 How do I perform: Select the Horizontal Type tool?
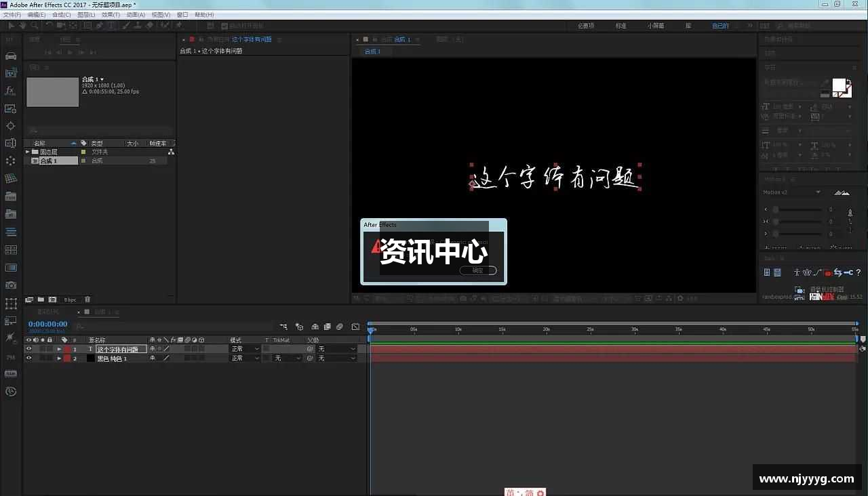coord(111,25)
